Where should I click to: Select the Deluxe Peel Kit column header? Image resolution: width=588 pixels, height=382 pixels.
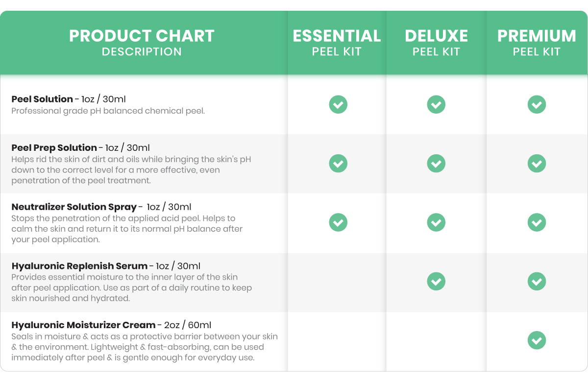tap(436, 43)
